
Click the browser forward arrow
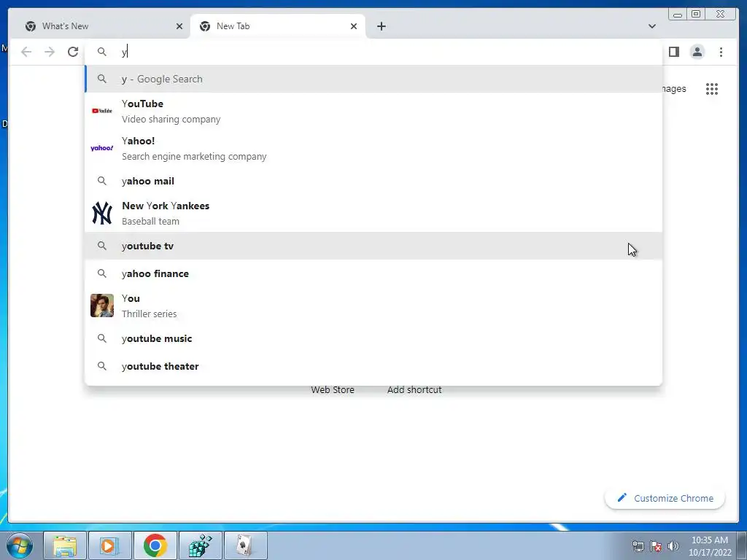pos(50,52)
